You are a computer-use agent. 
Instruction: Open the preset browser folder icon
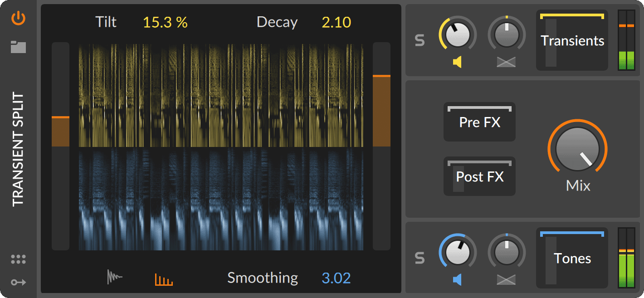pos(19,47)
